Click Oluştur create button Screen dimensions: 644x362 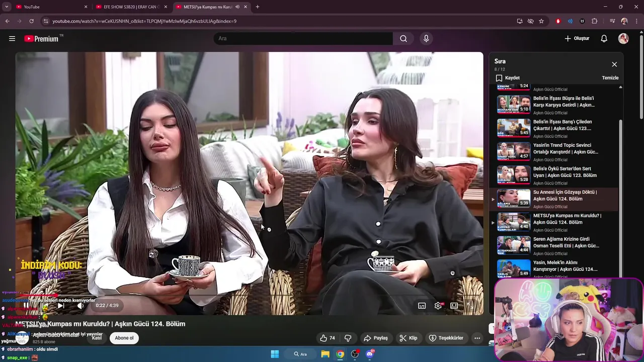point(577,39)
